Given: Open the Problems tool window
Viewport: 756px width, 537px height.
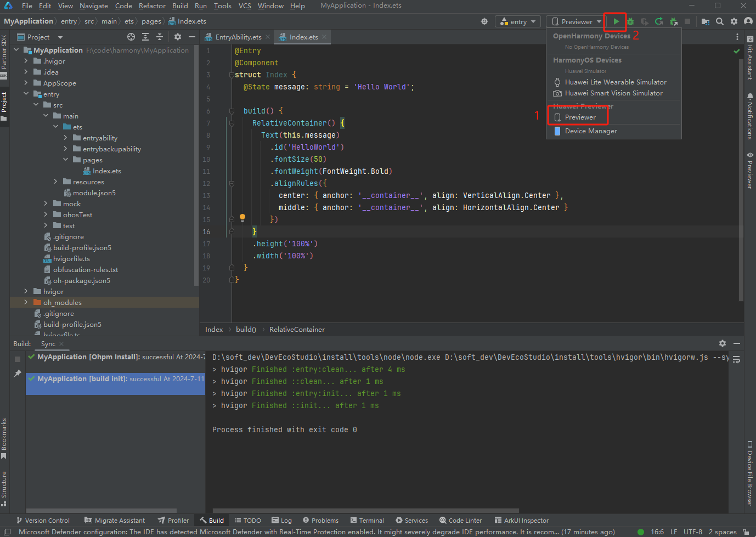Looking at the screenshot, I should 320,521.
